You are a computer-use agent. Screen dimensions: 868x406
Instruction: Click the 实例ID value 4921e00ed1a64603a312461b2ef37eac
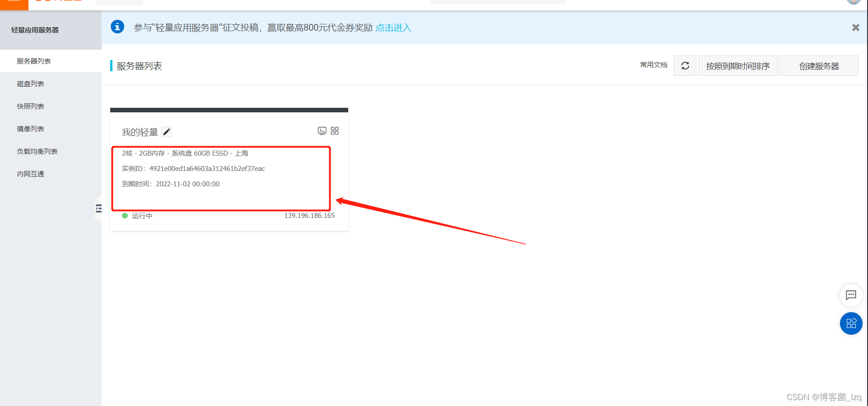(207, 169)
